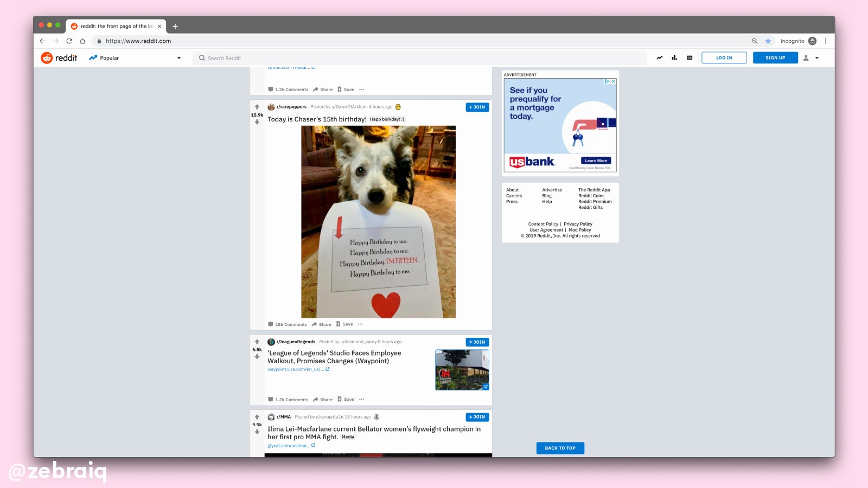Open a new browser tab
The image size is (868, 488).
(175, 26)
